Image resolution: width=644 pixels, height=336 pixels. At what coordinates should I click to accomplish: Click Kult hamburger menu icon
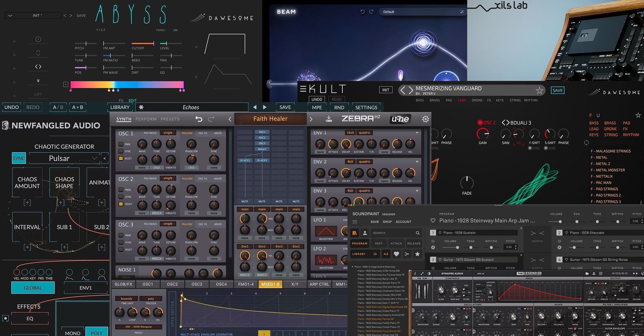303,89
